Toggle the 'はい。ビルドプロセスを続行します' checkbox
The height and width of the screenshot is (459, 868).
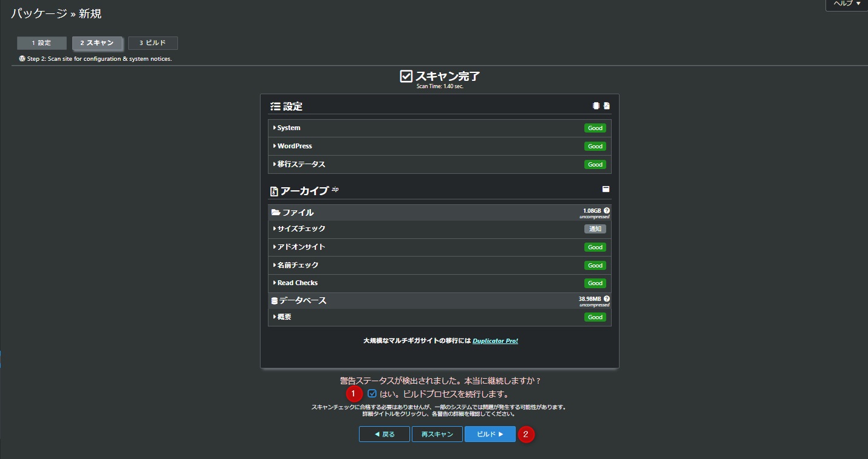(x=372, y=393)
